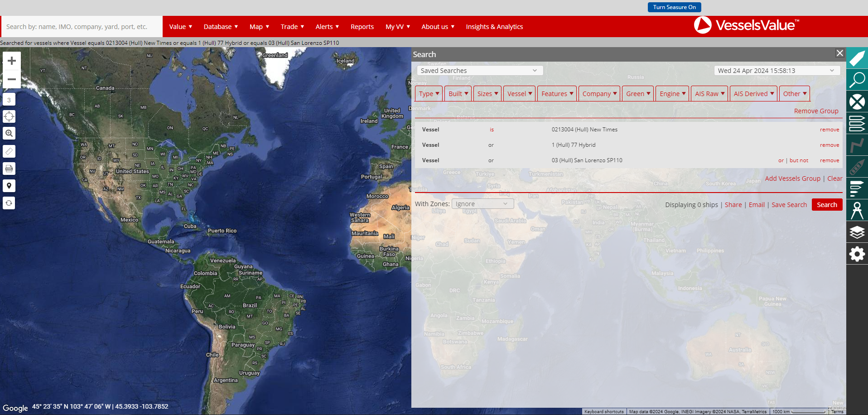Open the date and time dropdown
The height and width of the screenshot is (415, 868).
[776, 71]
